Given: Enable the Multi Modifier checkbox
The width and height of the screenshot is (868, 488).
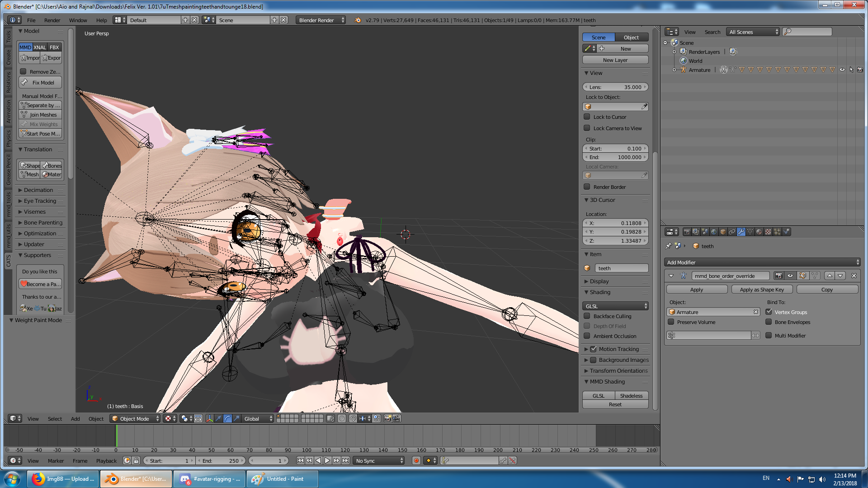Looking at the screenshot, I should coord(769,335).
